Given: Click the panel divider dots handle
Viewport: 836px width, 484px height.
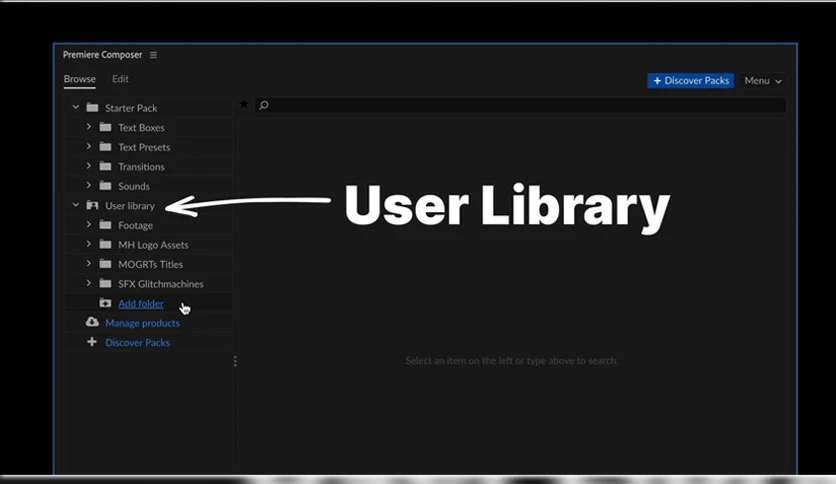Looking at the screenshot, I should tap(235, 361).
